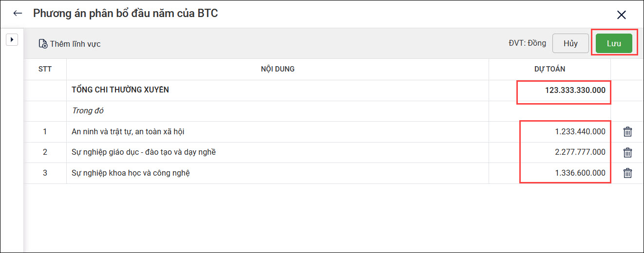The height and width of the screenshot is (253, 644).
Task: Delete the giáo dục - đào tạo row
Action: click(627, 153)
